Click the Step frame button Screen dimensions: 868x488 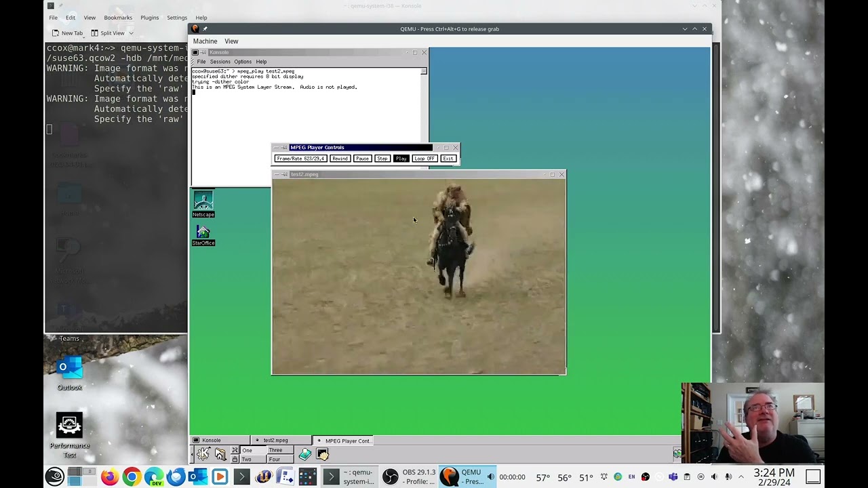382,159
